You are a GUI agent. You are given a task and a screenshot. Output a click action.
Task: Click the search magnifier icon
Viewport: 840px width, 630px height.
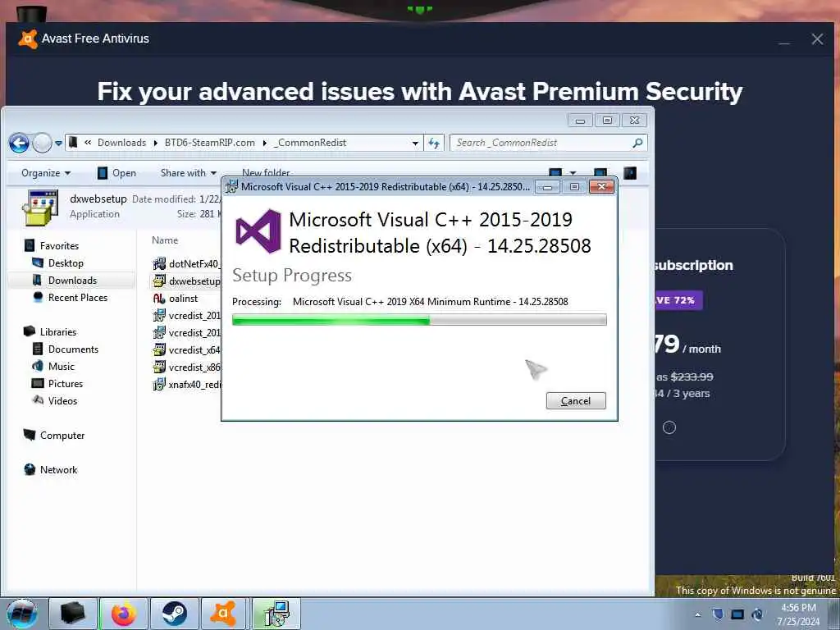coord(637,143)
